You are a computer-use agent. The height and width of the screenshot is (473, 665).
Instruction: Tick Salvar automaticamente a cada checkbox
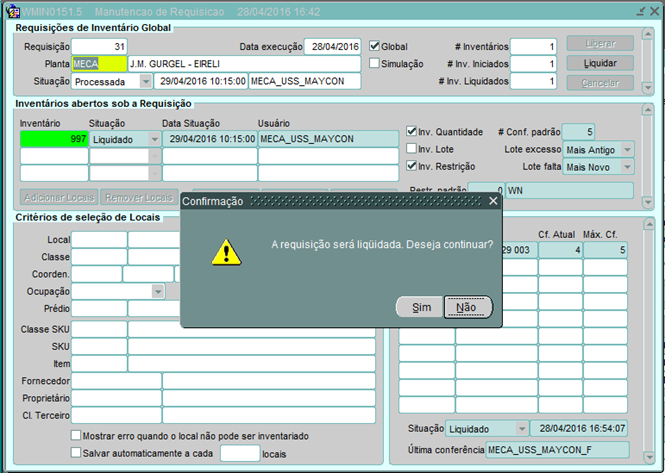tap(77, 453)
